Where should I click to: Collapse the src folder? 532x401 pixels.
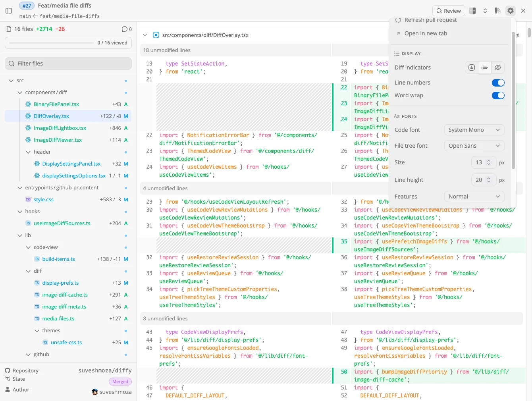11,81
